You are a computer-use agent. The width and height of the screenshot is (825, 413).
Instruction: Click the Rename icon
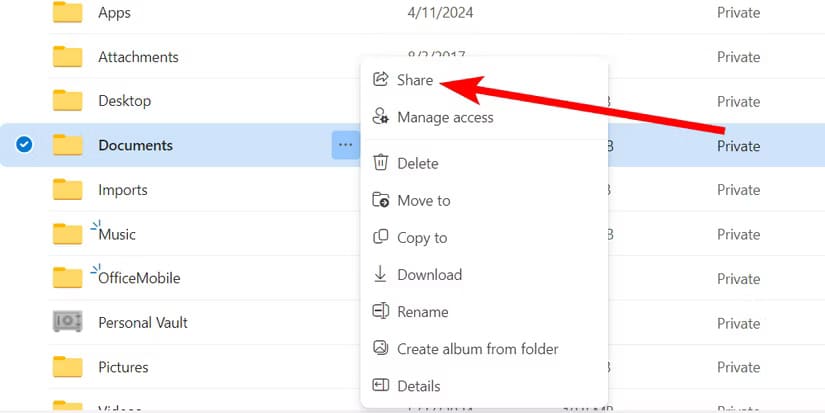[380, 311]
